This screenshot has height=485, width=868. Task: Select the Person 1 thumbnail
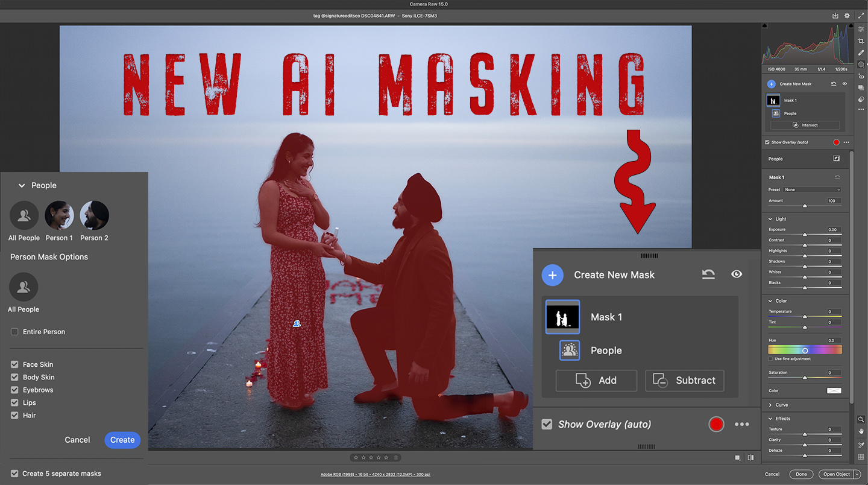click(x=59, y=215)
